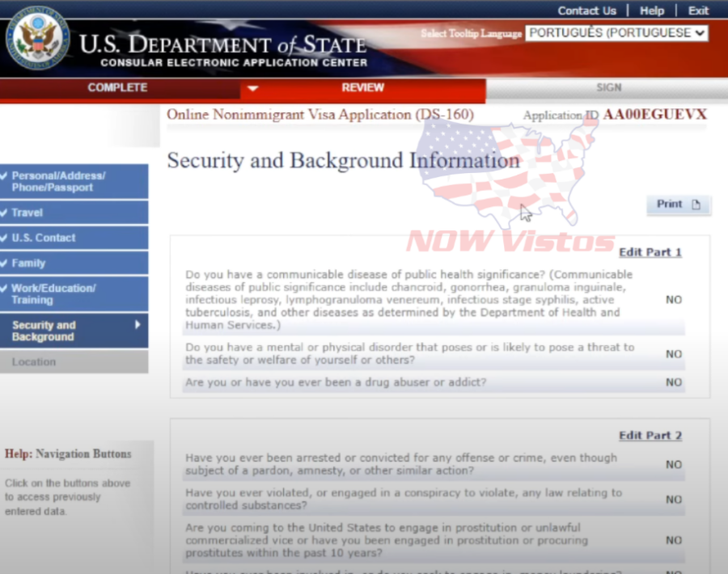The height and width of the screenshot is (574, 728).
Task: Click the Department of State seal logo
Action: (x=37, y=38)
